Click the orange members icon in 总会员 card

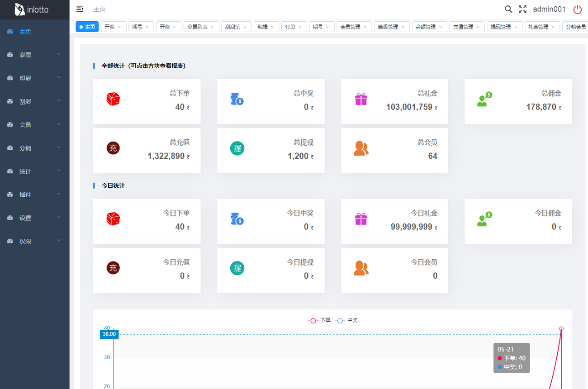[361, 148]
